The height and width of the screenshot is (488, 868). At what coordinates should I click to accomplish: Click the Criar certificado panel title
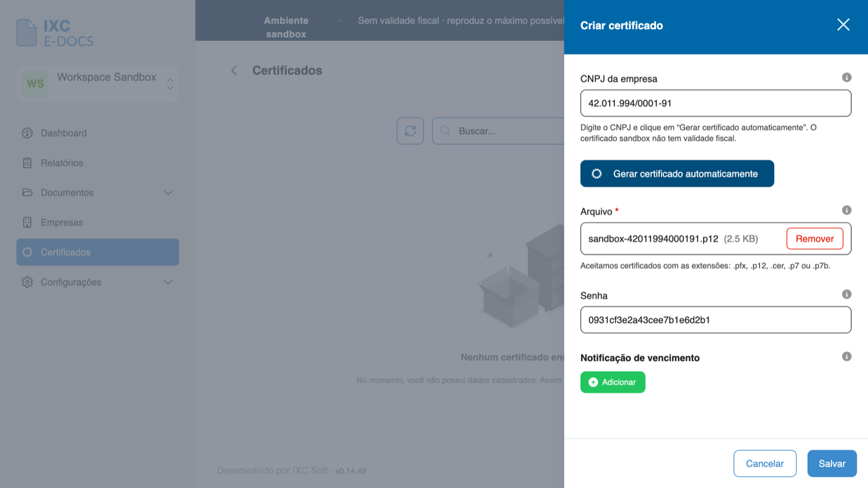(x=621, y=25)
